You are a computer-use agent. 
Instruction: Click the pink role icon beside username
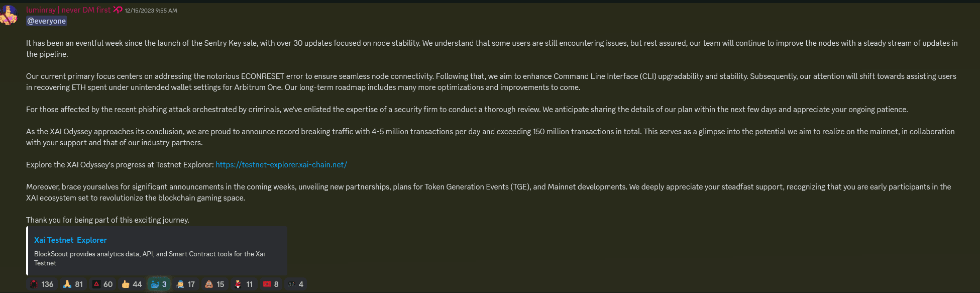tap(118, 10)
